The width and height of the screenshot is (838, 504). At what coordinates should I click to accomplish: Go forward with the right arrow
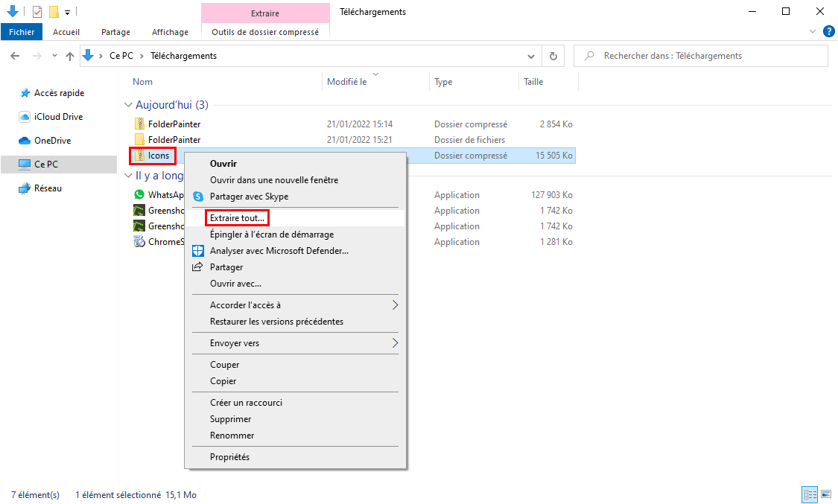pos(36,56)
